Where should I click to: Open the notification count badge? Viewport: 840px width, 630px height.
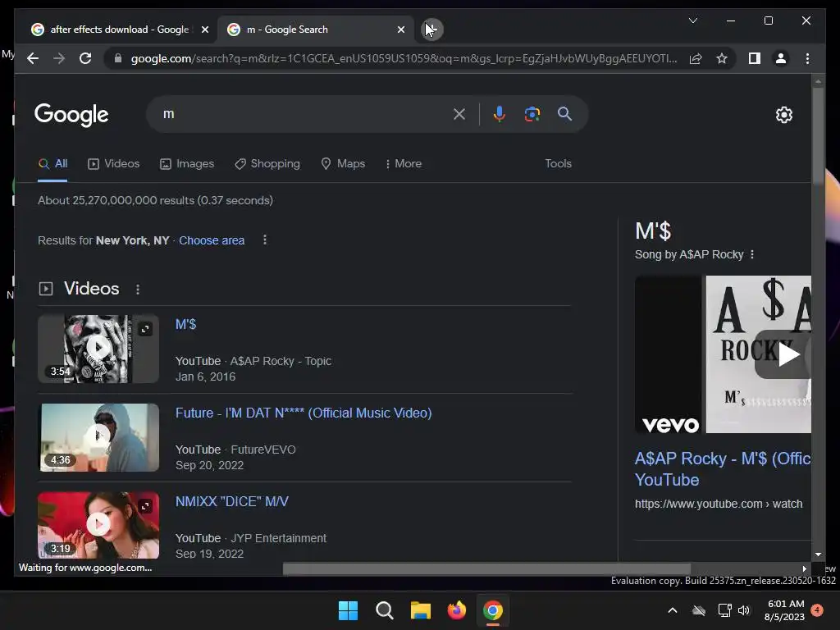tap(817, 610)
